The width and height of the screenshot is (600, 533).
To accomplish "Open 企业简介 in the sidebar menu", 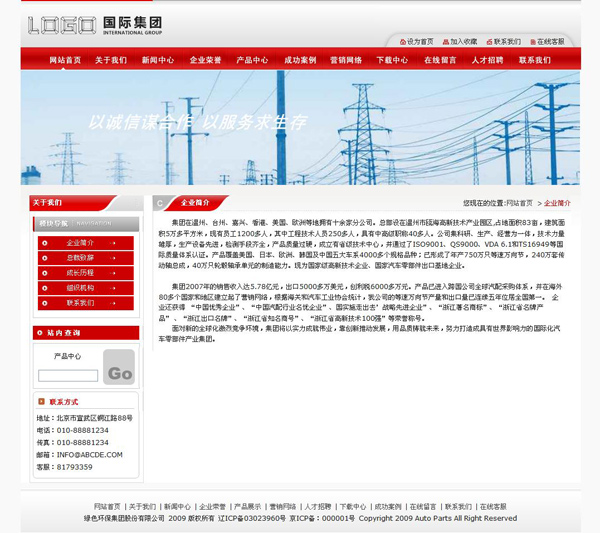I will 80,243.
